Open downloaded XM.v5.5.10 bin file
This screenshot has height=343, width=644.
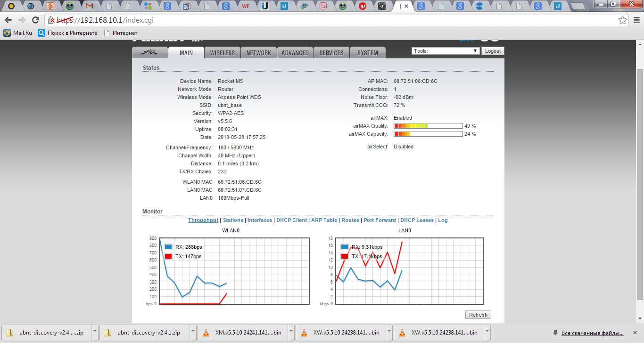tap(241, 333)
